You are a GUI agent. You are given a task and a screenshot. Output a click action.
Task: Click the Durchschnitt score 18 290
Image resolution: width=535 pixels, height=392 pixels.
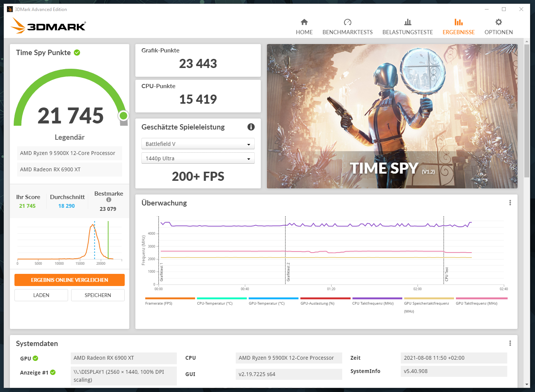[67, 206]
